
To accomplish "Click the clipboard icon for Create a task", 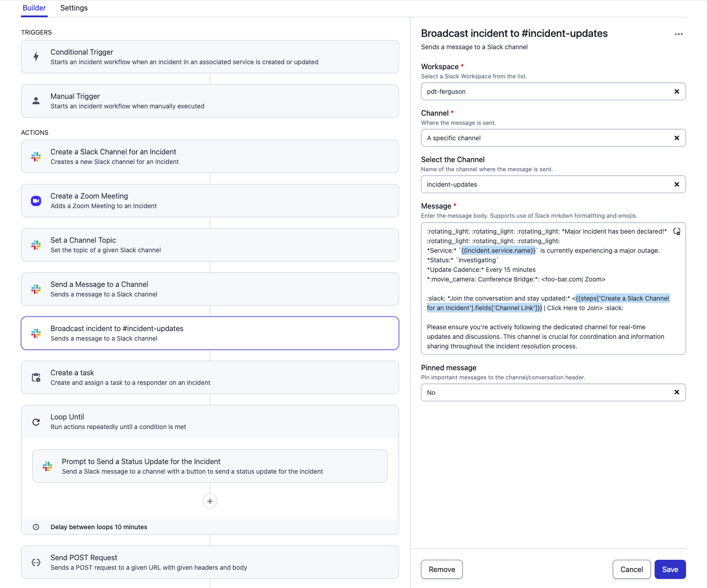I will click(36, 378).
